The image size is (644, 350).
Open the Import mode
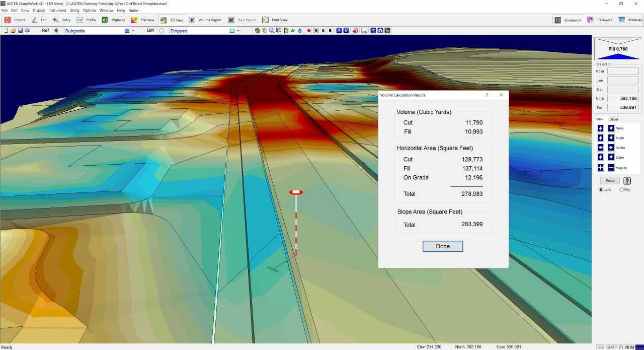[x=15, y=20]
